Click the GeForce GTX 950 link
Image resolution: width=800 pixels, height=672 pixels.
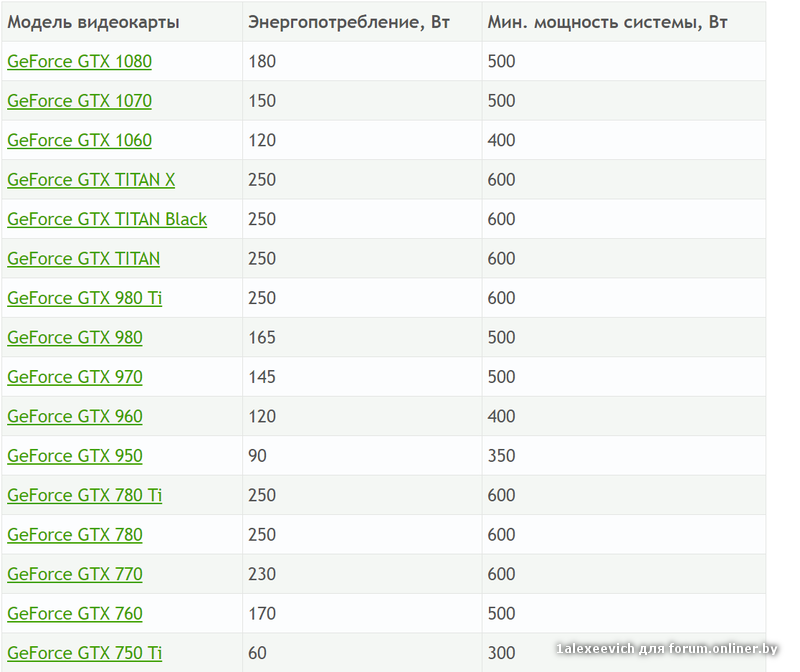(x=75, y=456)
